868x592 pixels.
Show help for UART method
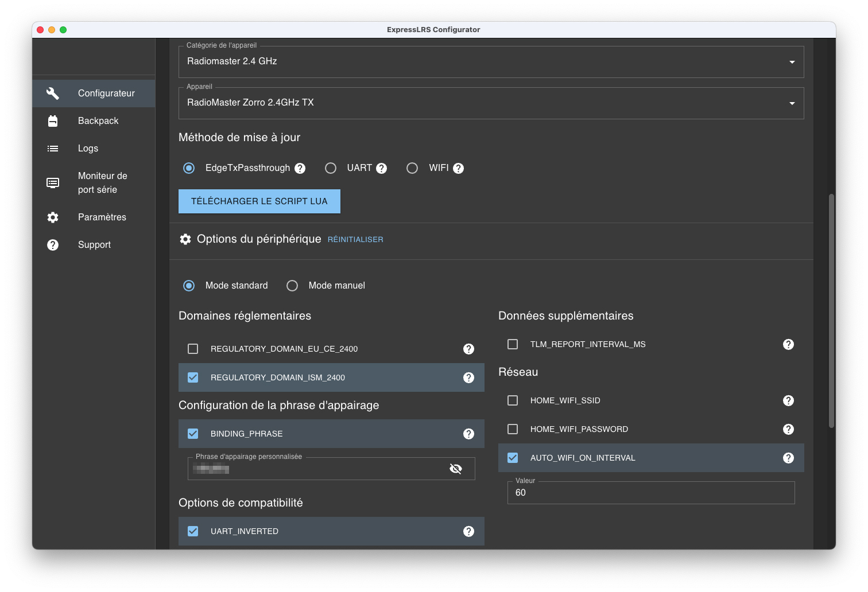pos(381,168)
